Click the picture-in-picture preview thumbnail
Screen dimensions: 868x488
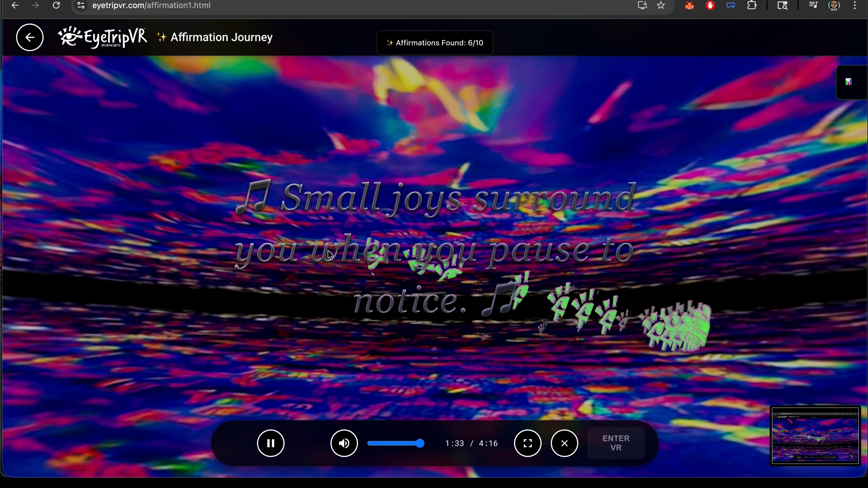point(815,435)
